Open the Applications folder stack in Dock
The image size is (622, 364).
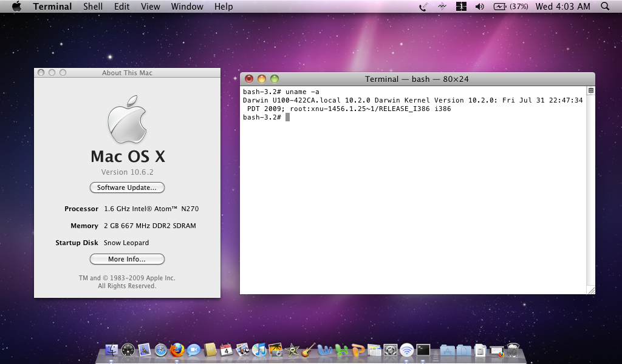pos(448,350)
